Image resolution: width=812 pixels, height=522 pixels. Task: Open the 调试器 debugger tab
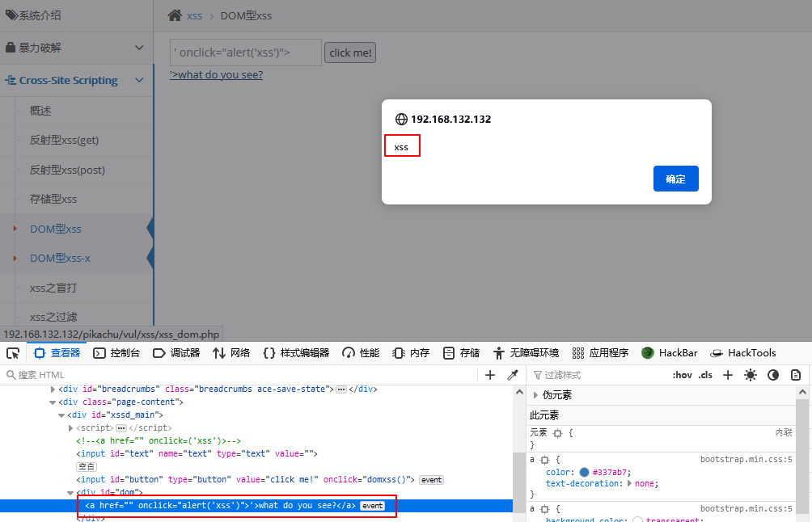176,353
